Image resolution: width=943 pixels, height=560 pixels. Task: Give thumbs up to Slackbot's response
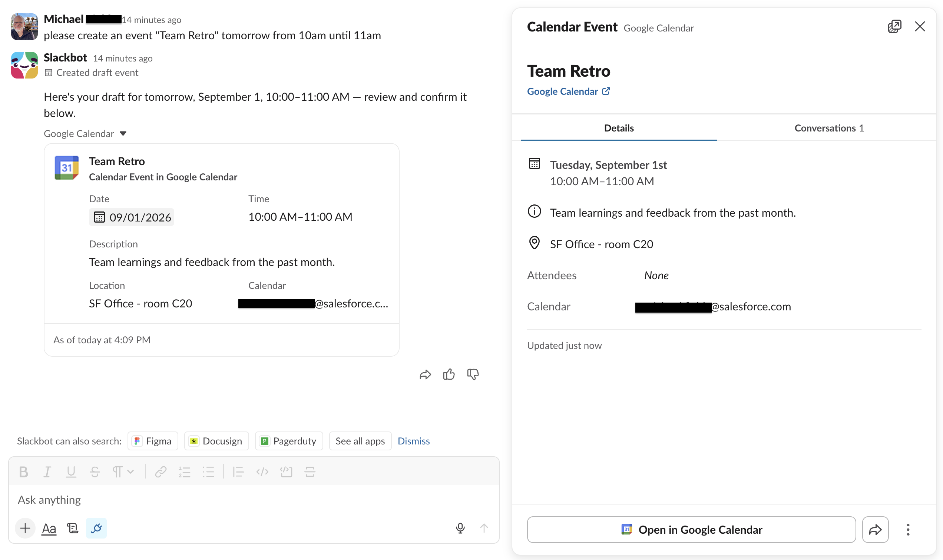[449, 375]
